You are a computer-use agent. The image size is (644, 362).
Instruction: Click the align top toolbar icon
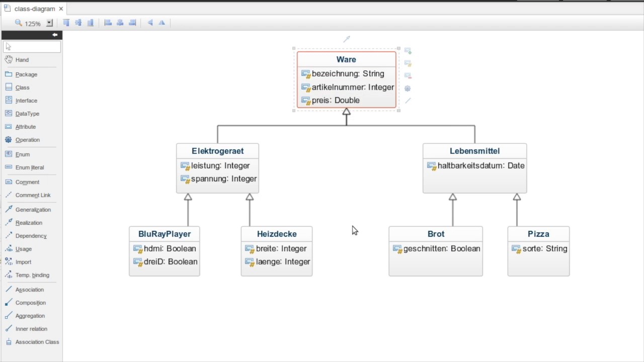click(66, 23)
